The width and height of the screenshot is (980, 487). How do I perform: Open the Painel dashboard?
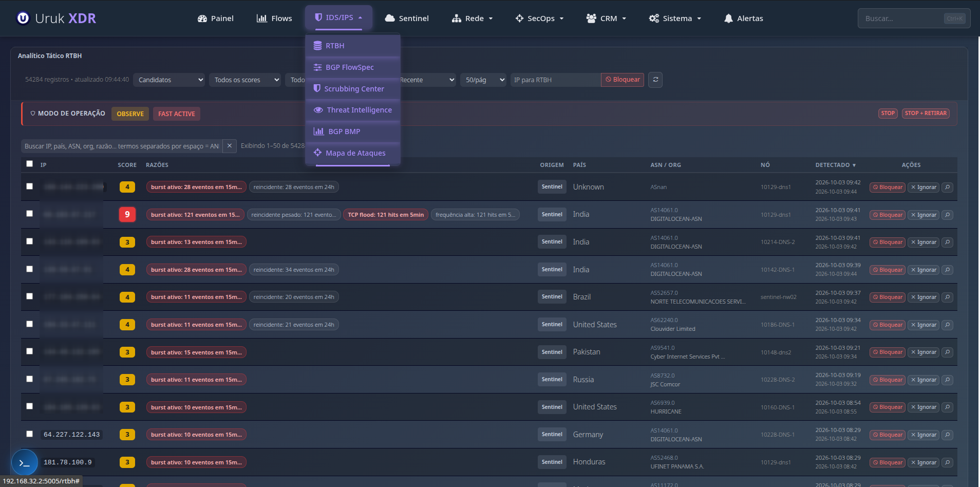pyautogui.click(x=216, y=18)
